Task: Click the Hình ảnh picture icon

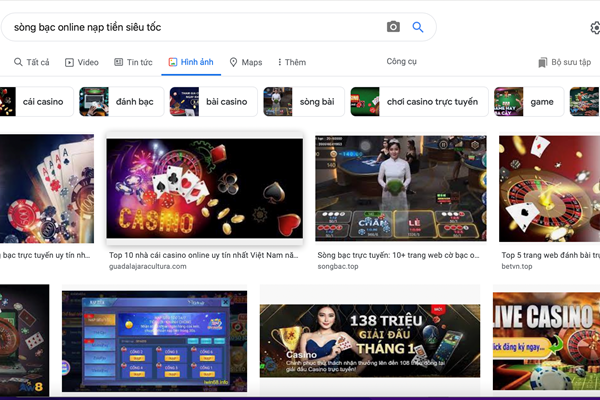Action: (x=173, y=62)
